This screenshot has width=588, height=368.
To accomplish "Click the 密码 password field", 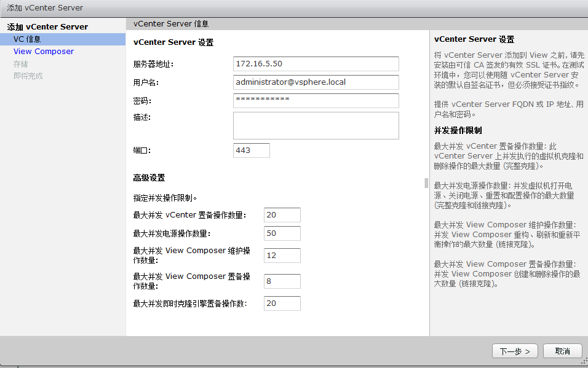I will pos(316,100).
